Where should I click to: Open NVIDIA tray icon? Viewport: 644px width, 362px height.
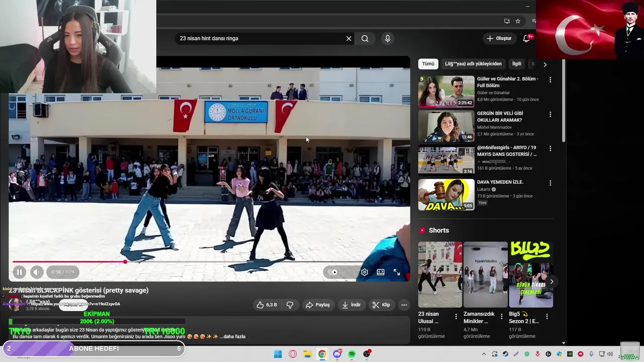coord(570,354)
